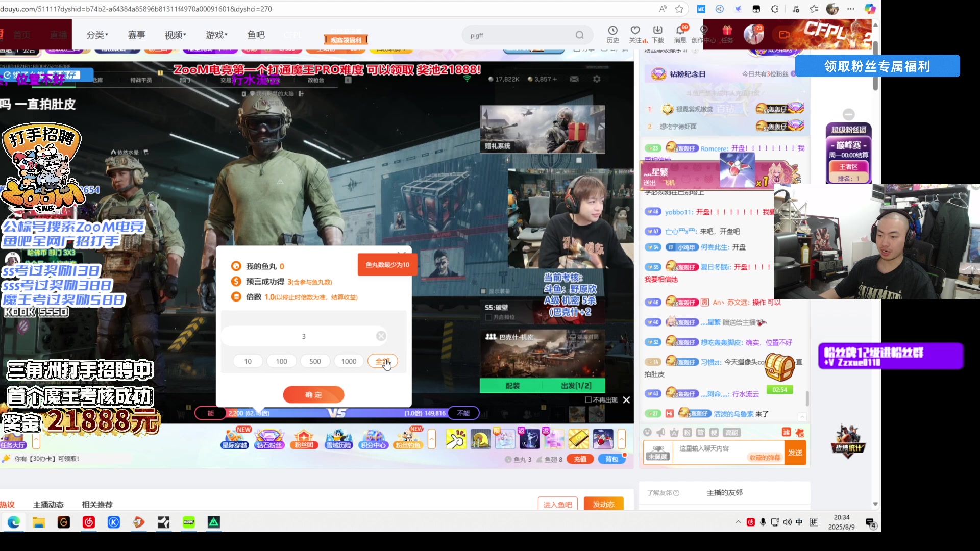Choose the 不能 prediction side
The width and height of the screenshot is (980, 551).
click(463, 413)
